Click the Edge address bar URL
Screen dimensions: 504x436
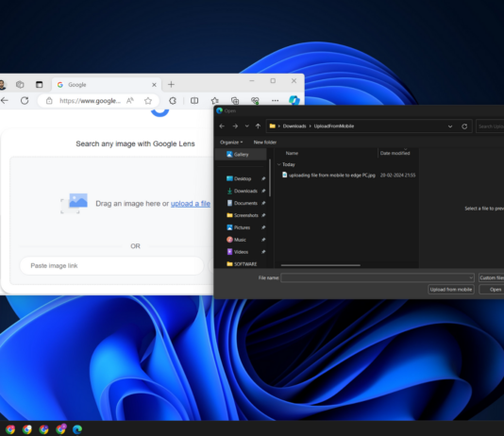[x=90, y=101]
